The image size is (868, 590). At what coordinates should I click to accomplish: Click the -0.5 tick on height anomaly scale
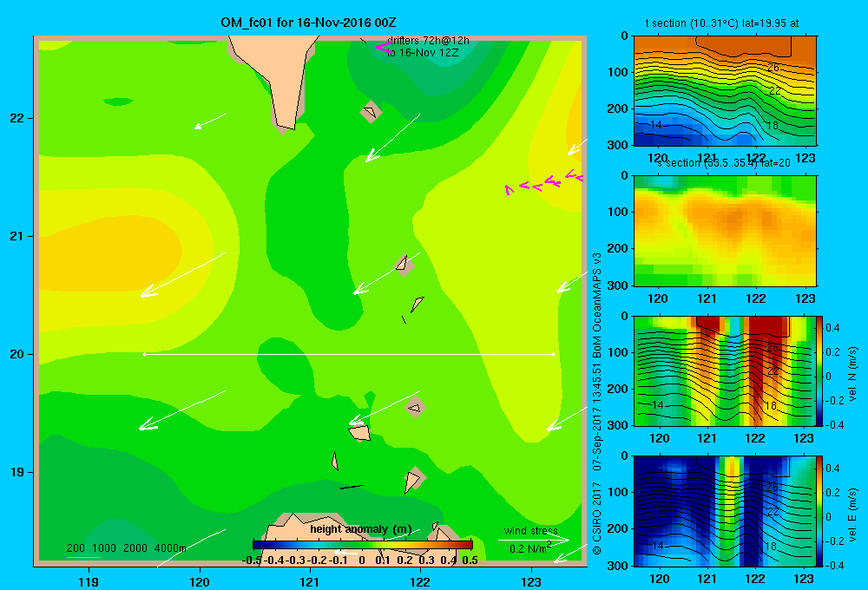point(252,560)
